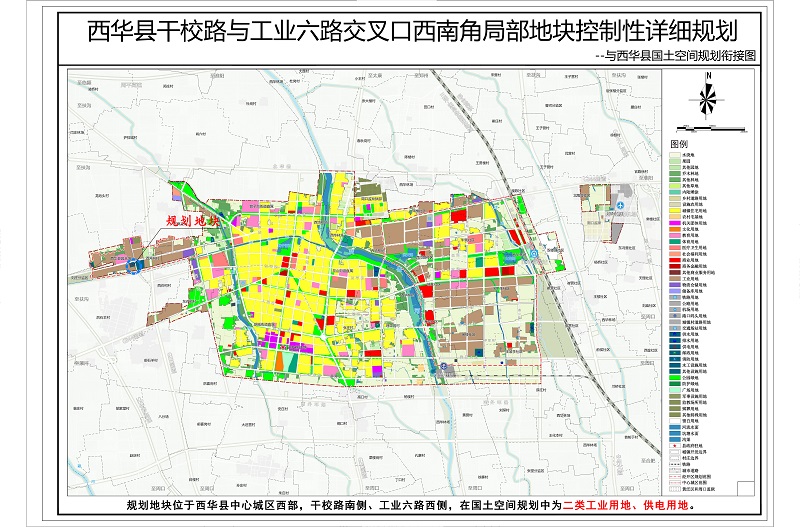The image size is (800, 527).
Task: Click the light green 广场用地 legend swatch
Action: coord(673,389)
